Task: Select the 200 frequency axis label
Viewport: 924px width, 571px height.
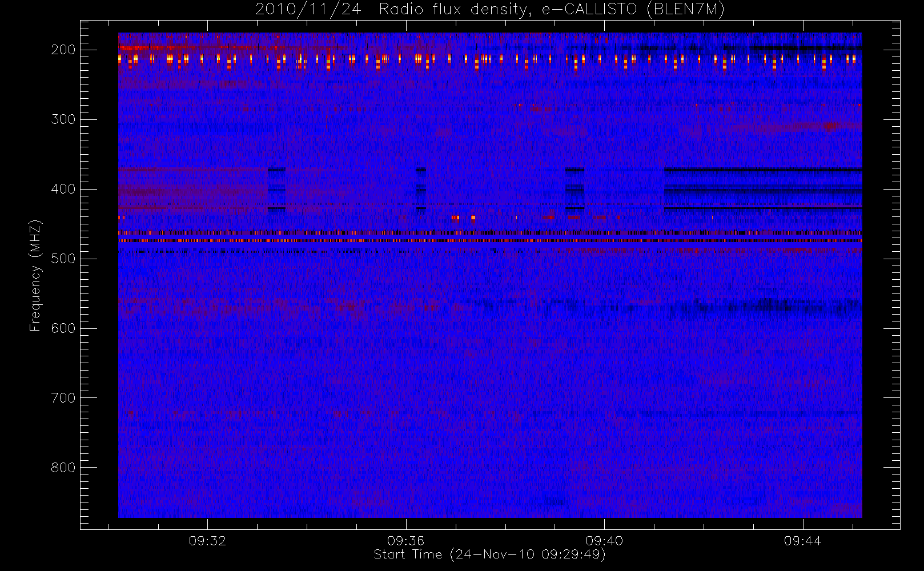Action: pyautogui.click(x=63, y=50)
